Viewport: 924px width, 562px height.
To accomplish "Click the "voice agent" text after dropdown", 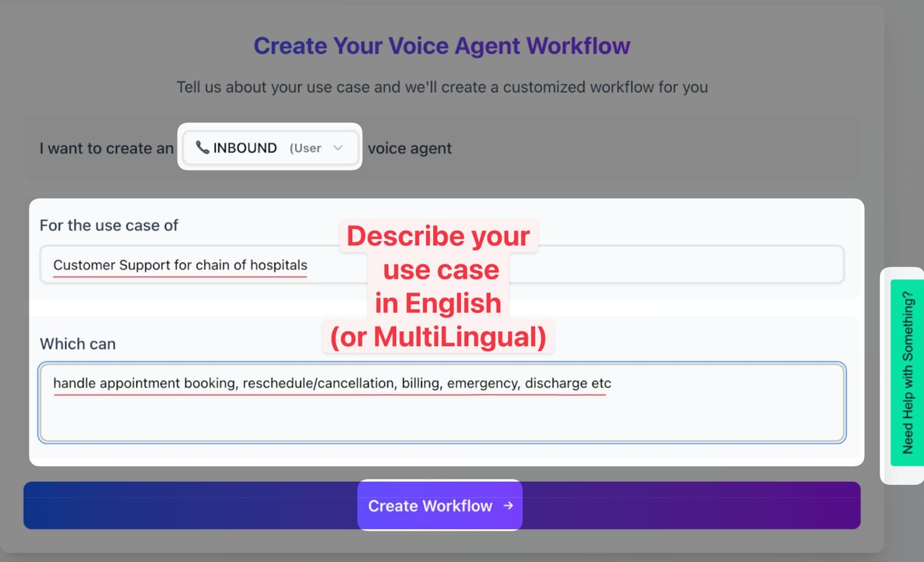I will click(x=409, y=148).
